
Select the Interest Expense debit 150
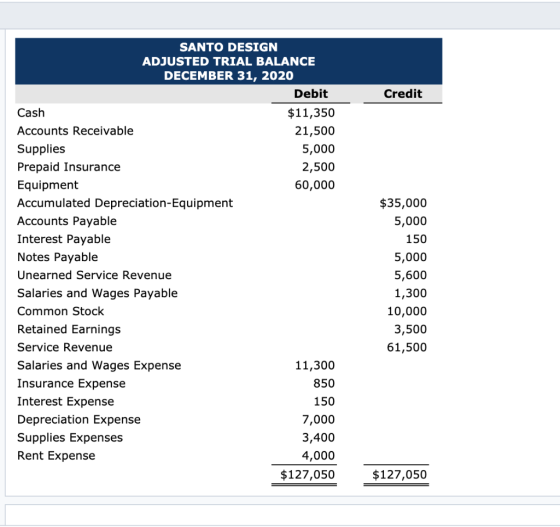point(324,401)
